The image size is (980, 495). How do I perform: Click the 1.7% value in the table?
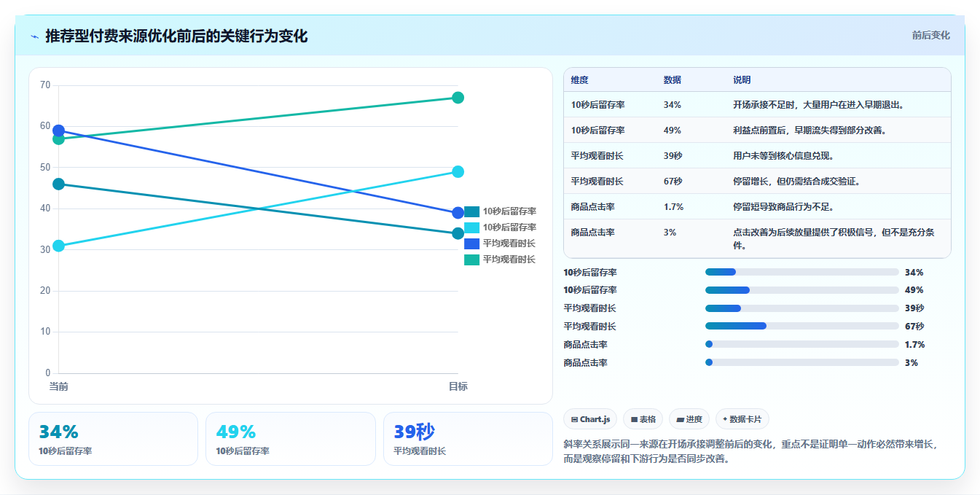(x=673, y=207)
